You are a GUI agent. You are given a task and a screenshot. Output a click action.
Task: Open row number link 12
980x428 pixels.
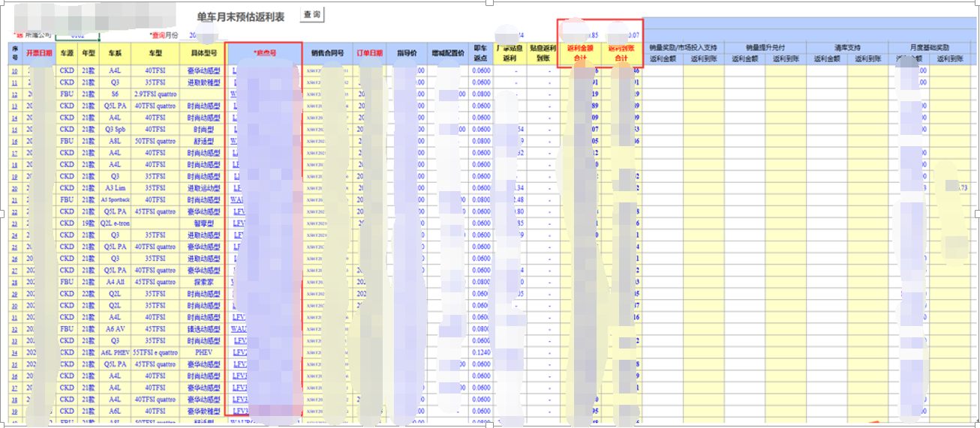pos(15,94)
